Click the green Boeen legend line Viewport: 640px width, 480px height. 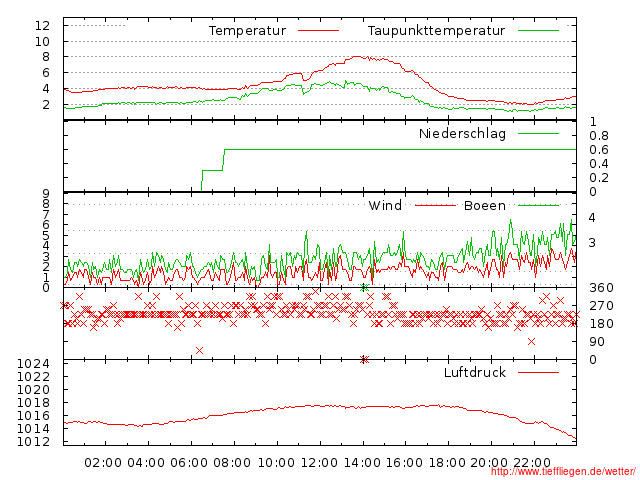[538, 205]
